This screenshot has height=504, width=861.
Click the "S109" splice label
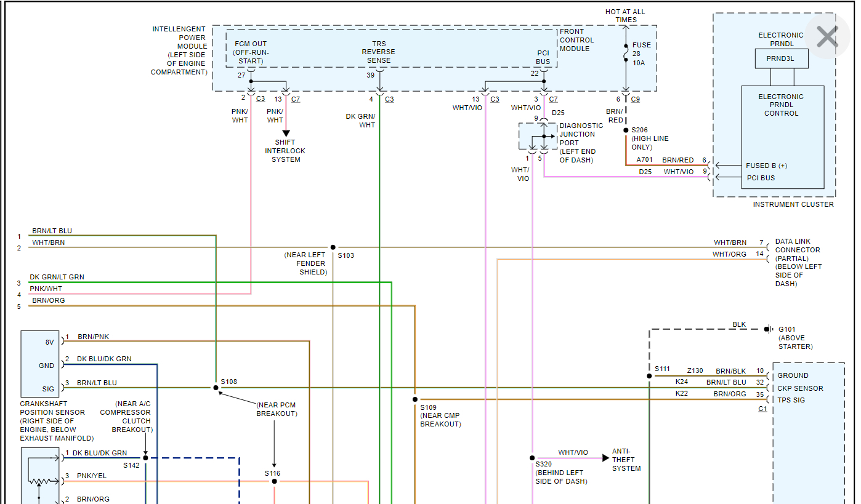[429, 407]
